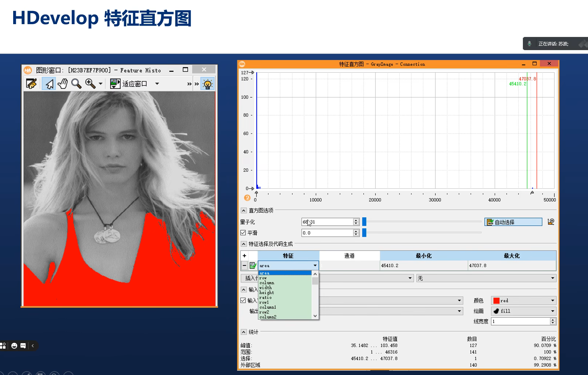The image size is (588, 375).
Task: Click the magnifier zoom tool
Action: point(77,83)
